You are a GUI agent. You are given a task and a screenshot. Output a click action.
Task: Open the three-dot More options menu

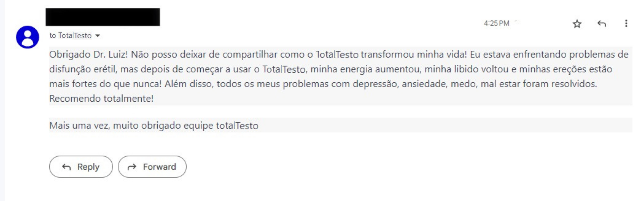click(x=626, y=24)
